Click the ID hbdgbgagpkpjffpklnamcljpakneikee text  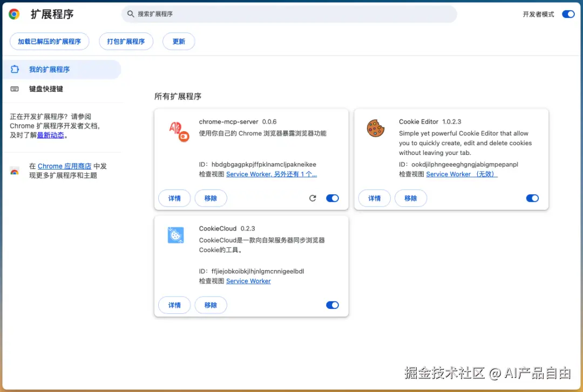(x=257, y=164)
